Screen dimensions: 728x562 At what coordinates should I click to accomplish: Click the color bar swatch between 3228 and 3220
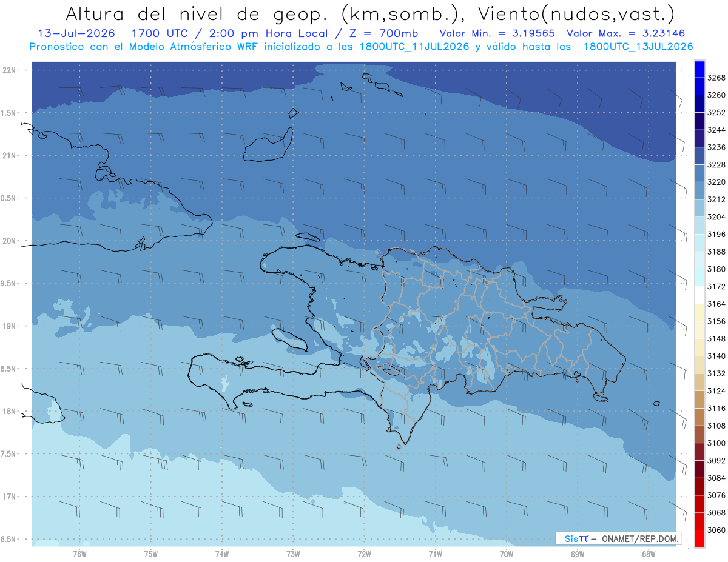coord(699,173)
